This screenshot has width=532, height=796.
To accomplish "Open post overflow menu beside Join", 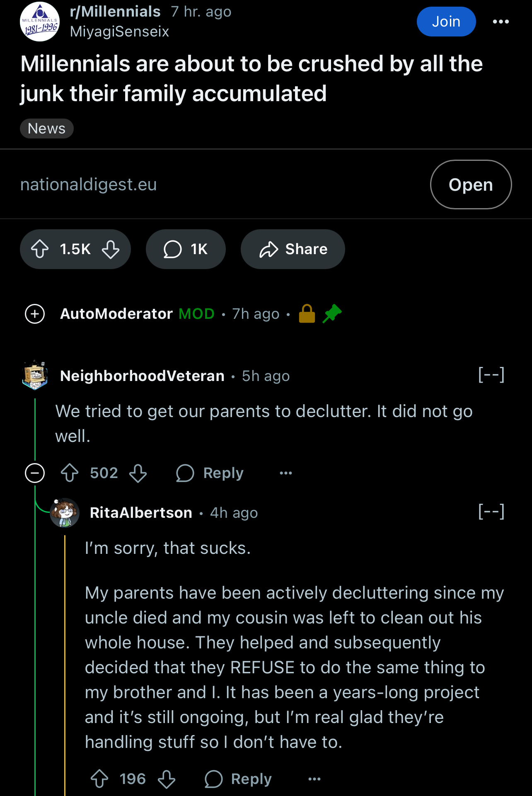I will tap(501, 22).
